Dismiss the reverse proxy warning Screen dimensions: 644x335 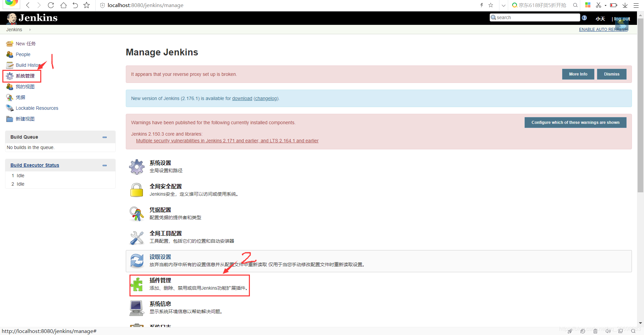(612, 74)
